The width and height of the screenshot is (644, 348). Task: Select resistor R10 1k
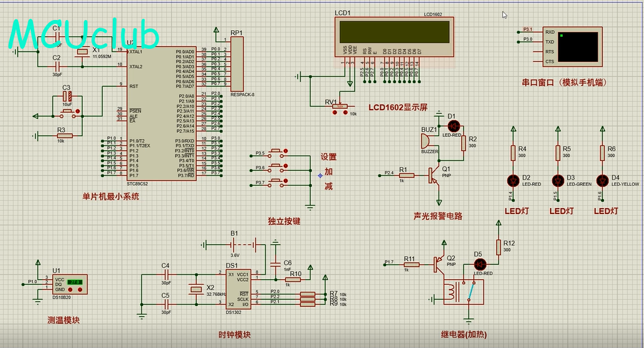pos(293,280)
